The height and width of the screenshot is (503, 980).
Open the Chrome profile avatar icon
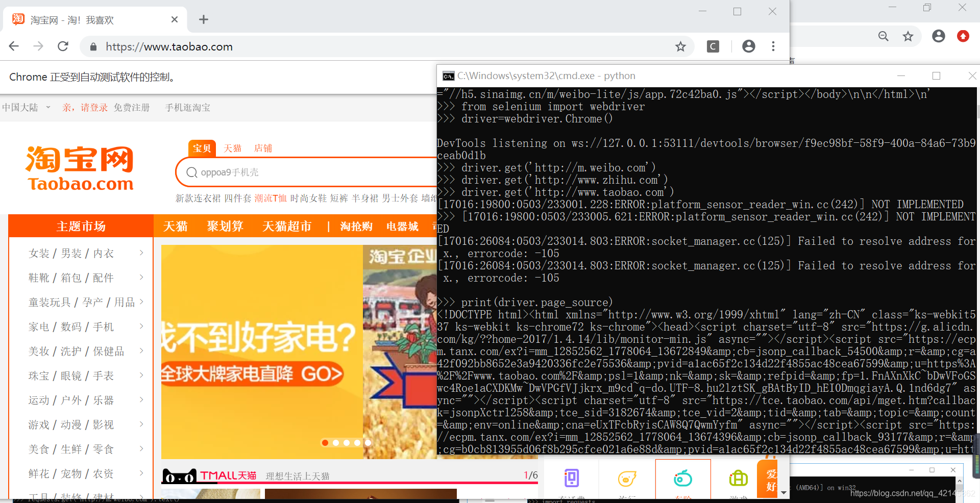point(749,46)
